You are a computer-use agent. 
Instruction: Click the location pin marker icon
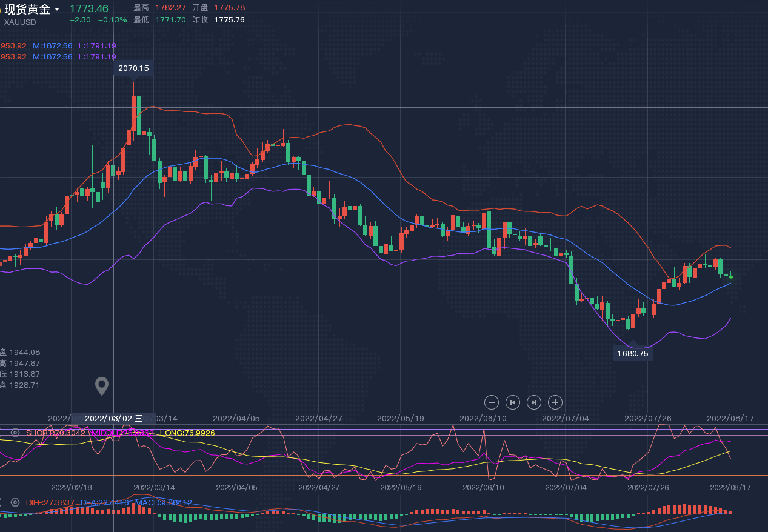pyautogui.click(x=102, y=386)
